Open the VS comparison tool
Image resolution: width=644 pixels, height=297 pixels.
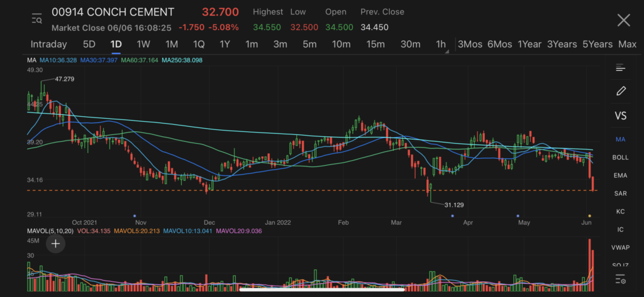click(x=621, y=116)
